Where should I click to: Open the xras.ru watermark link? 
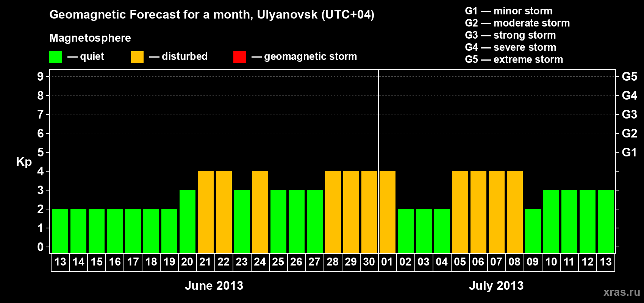click(622, 292)
